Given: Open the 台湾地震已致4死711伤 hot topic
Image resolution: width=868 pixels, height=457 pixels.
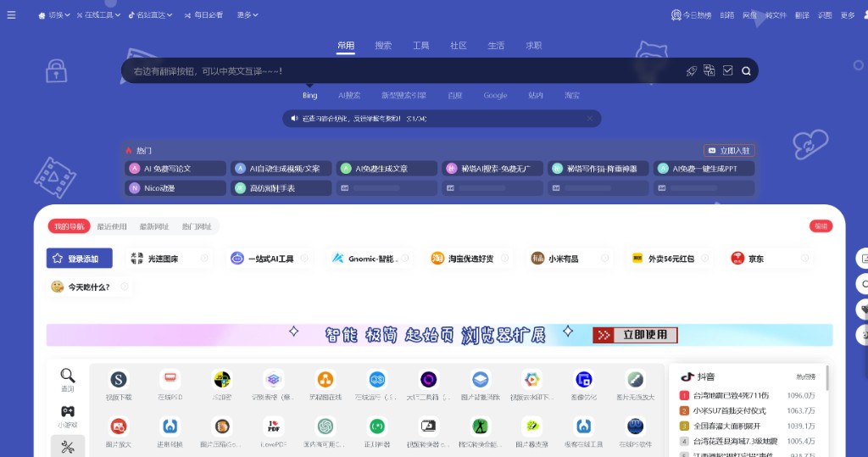Looking at the screenshot, I should [x=731, y=395].
